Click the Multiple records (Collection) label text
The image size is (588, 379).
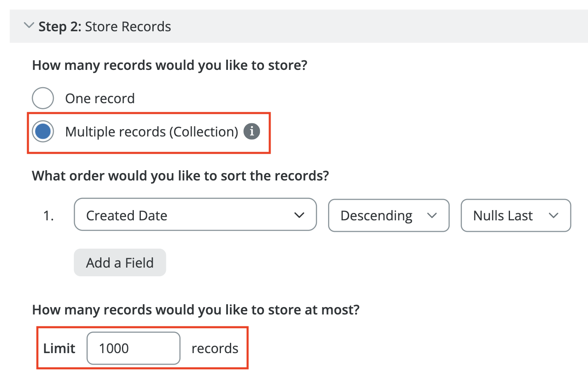tap(152, 132)
